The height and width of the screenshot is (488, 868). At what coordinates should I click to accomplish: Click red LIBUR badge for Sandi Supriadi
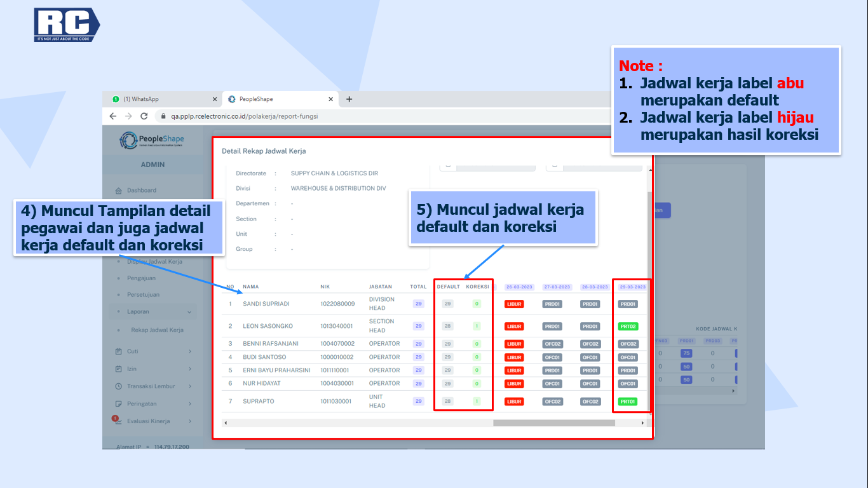point(514,304)
